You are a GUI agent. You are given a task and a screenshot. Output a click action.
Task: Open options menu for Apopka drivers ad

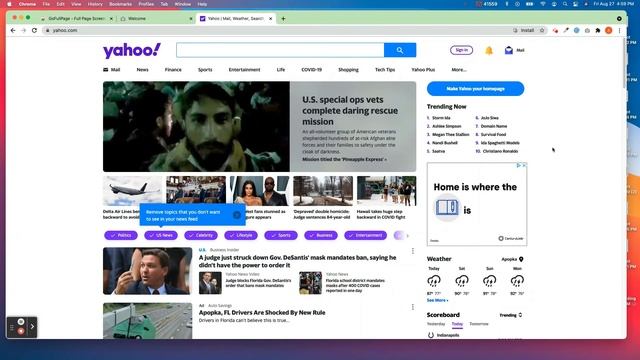(x=413, y=307)
